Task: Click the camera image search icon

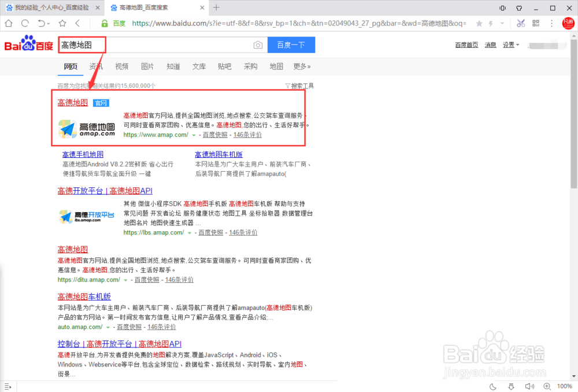Action: click(x=258, y=45)
